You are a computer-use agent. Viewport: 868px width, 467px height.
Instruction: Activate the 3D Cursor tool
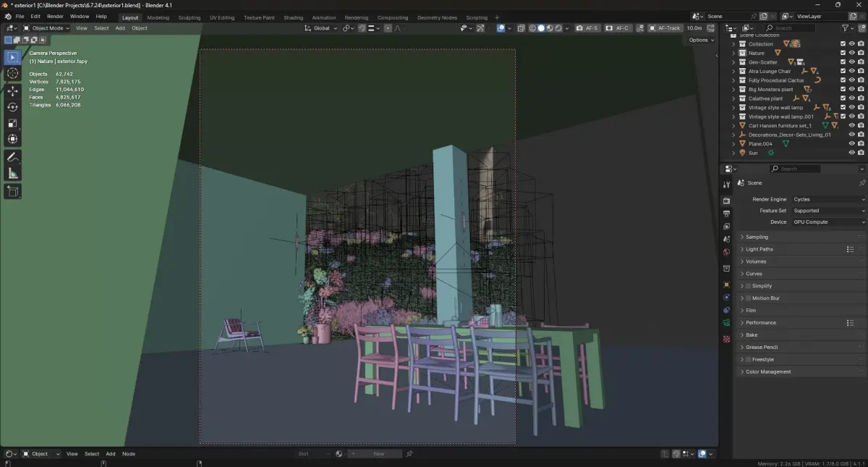click(x=13, y=73)
